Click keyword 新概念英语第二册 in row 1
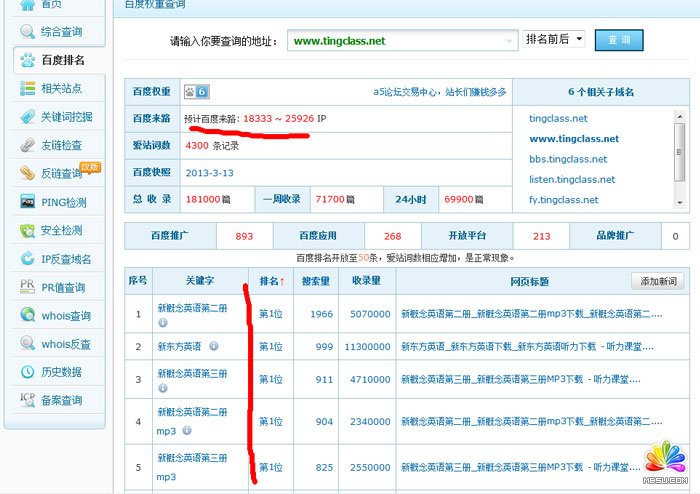Viewport: 700px width, 494px height. click(192, 308)
